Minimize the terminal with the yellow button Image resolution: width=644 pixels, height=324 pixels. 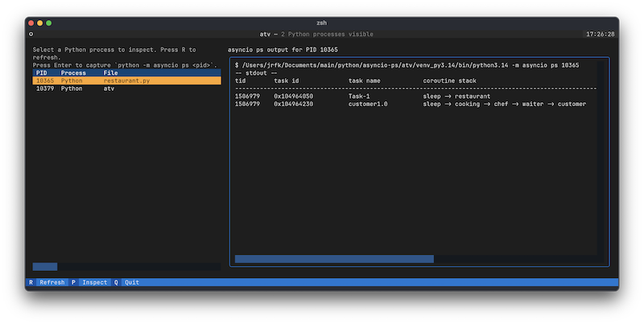[x=40, y=23]
